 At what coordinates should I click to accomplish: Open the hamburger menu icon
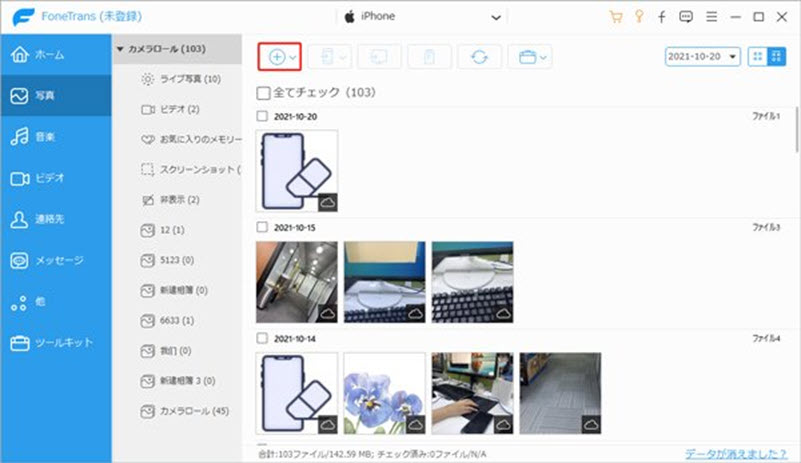click(x=711, y=17)
